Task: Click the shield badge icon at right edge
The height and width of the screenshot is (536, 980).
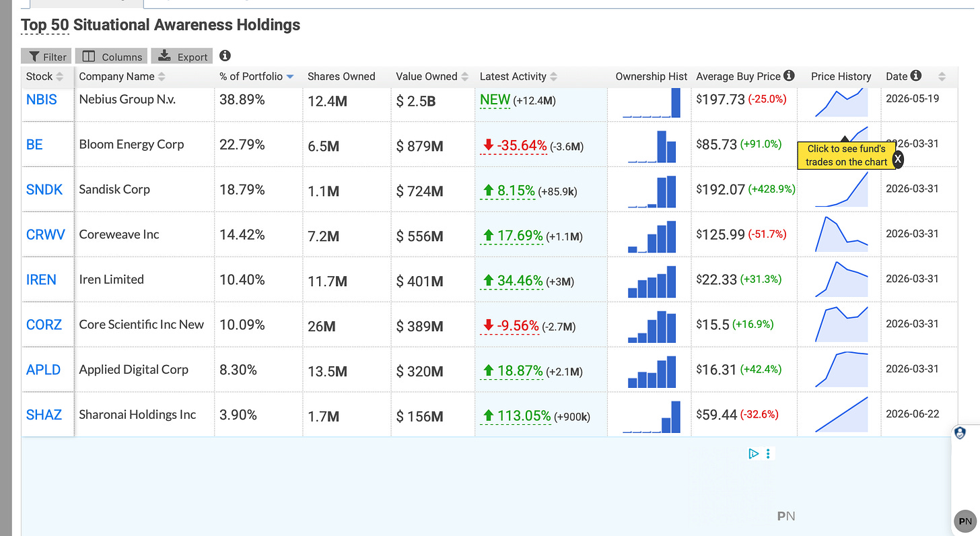Action: pos(960,434)
